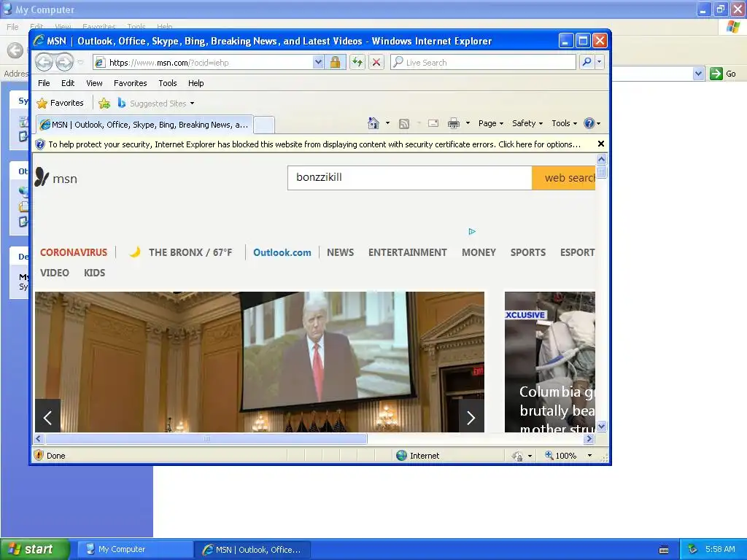Click the horizontal scrollbar thumb
Image resolution: width=747 pixels, height=560 pixels.
point(206,438)
